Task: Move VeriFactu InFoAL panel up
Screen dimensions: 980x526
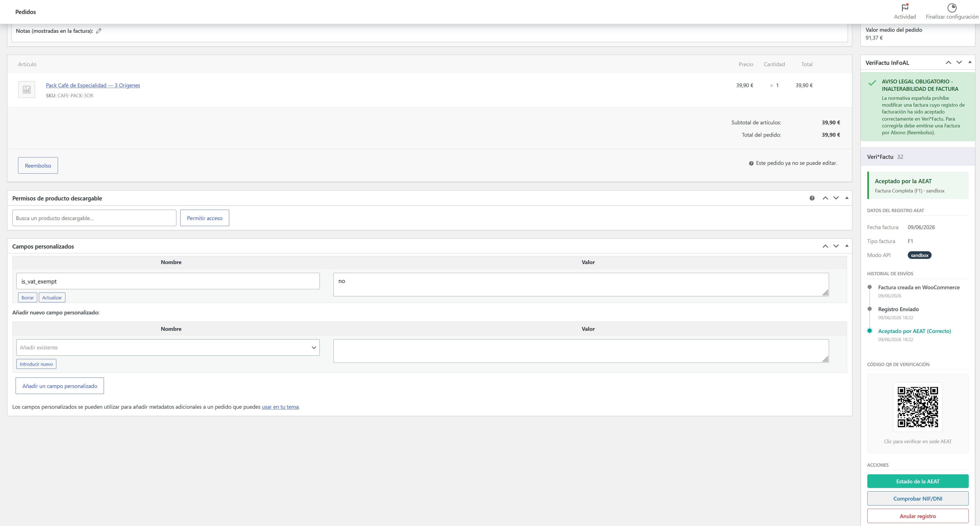Action: pyautogui.click(x=949, y=62)
